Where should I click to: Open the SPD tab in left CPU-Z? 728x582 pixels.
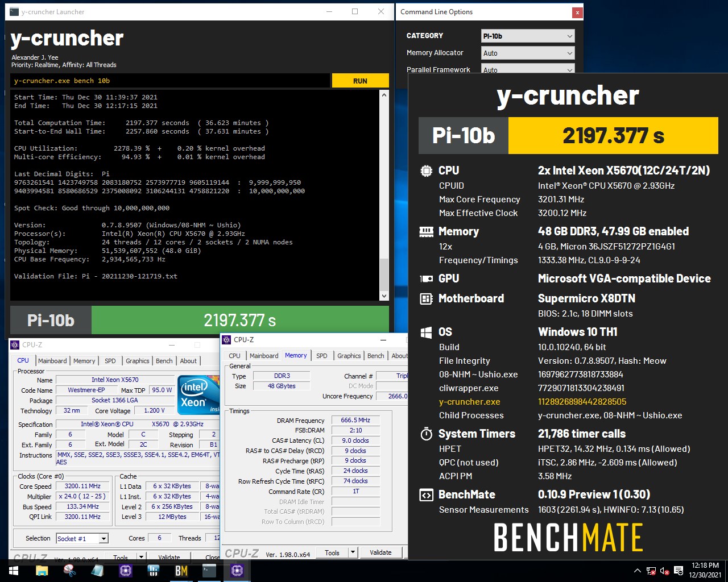click(110, 361)
